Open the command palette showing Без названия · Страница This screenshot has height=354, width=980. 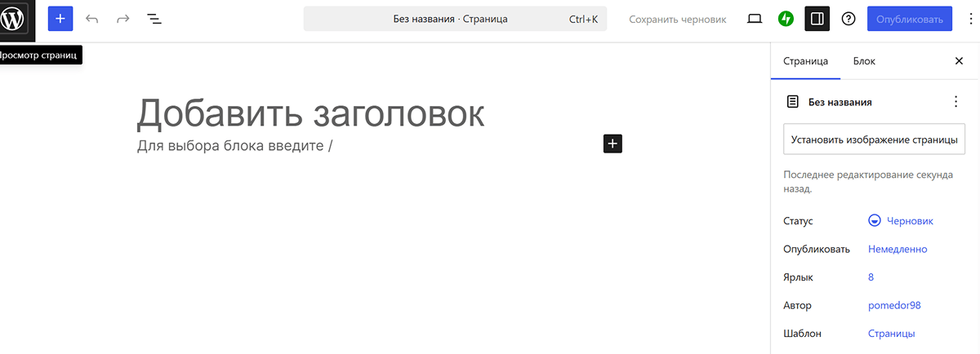click(x=455, y=19)
